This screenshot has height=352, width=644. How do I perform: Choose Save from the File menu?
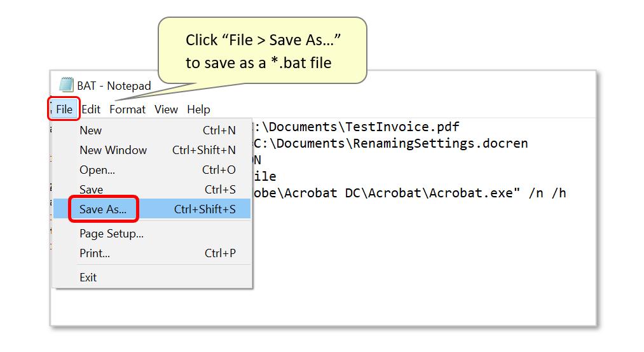pyautogui.click(x=91, y=190)
